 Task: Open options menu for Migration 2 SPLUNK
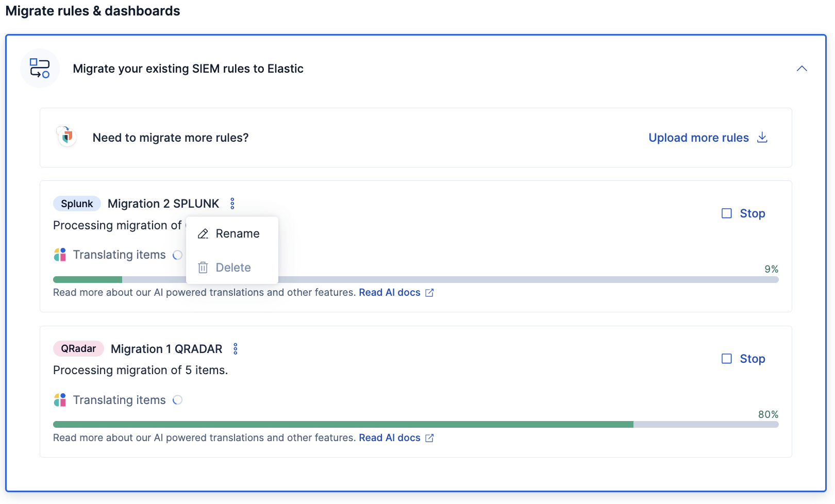(x=232, y=204)
